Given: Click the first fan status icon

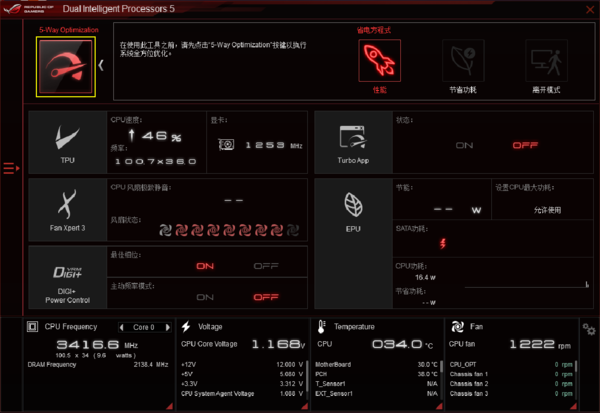Looking at the screenshot, I should [x=165, y=230].
